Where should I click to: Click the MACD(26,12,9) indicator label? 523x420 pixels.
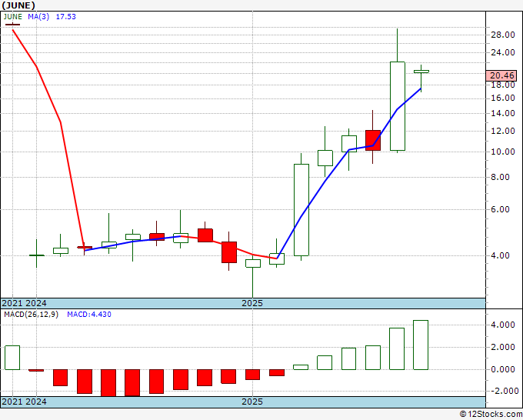click(31, 315)
